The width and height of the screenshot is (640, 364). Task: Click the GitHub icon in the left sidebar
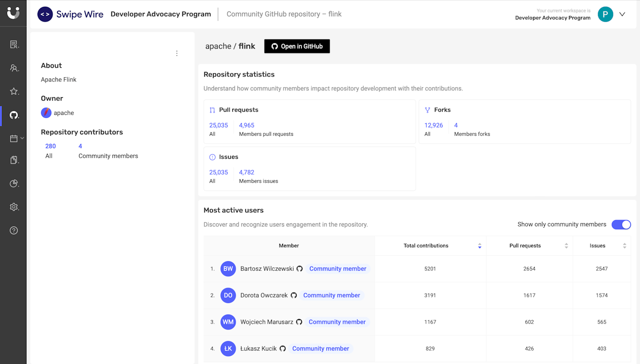point(14,115)
